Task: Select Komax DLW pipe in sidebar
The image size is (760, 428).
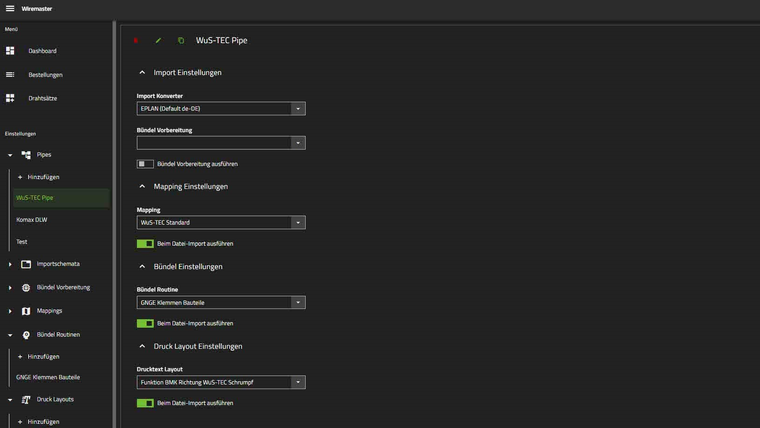Action: pyautogui.click(x=32, y=219)
